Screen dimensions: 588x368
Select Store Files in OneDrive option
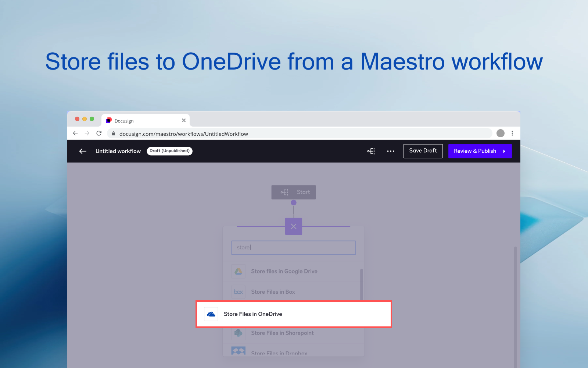coord(253,314)
